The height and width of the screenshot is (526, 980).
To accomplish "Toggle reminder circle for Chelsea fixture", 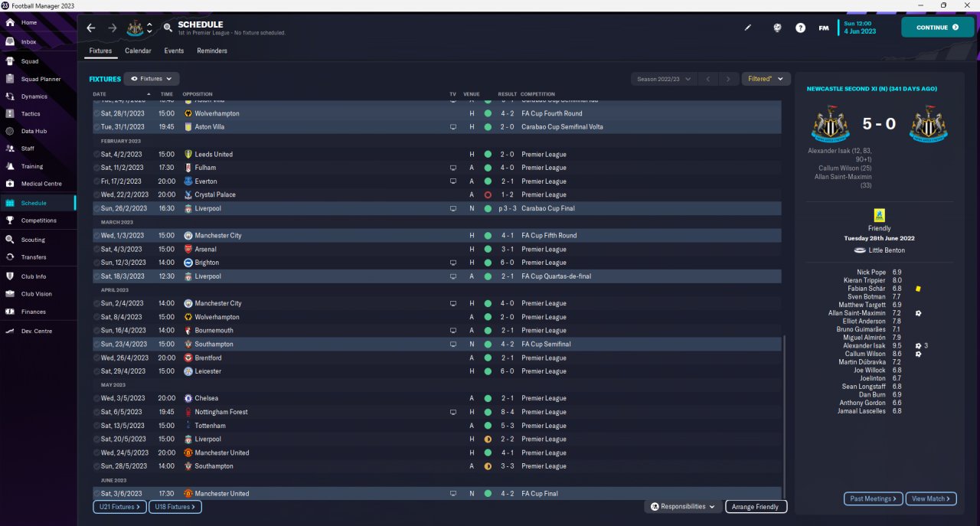I will point(96,399).
